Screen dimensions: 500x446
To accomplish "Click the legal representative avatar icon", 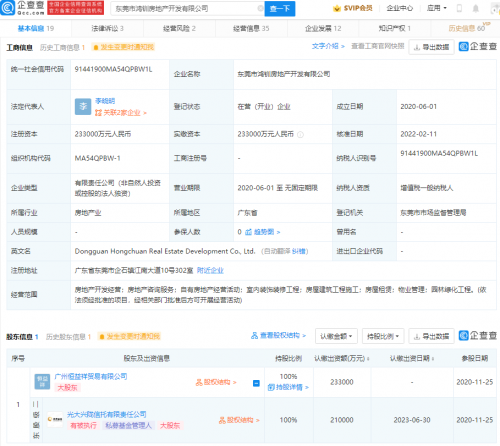I will pos(83,107).
